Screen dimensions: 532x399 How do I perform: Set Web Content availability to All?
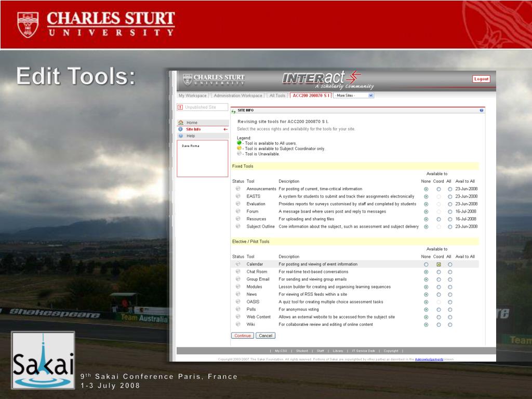[x=450, y=317]
